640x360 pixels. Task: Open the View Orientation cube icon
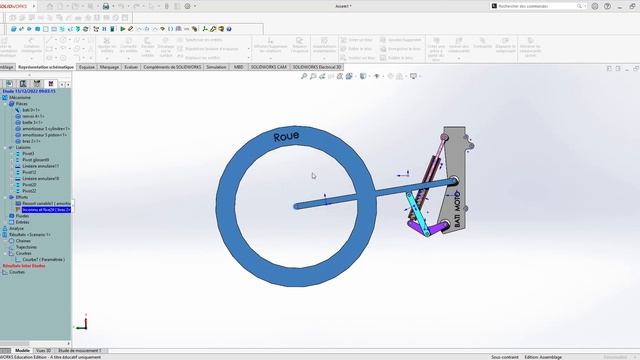[349, 76]
